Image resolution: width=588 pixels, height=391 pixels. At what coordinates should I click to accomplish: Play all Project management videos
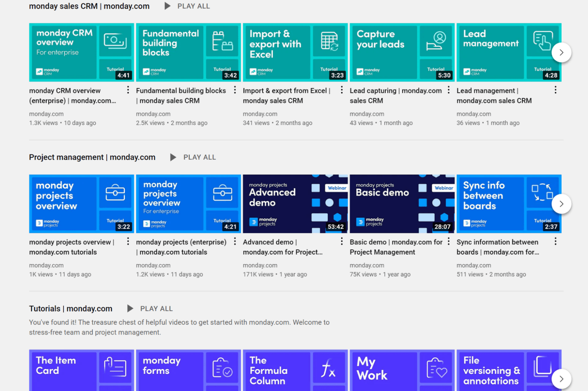tap(193, 157)
